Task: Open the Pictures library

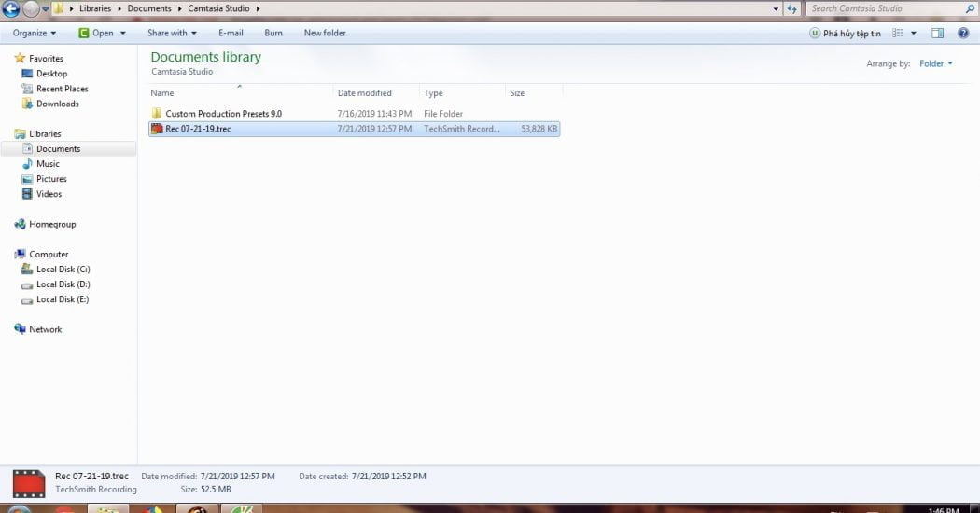Action: point(51,179)
